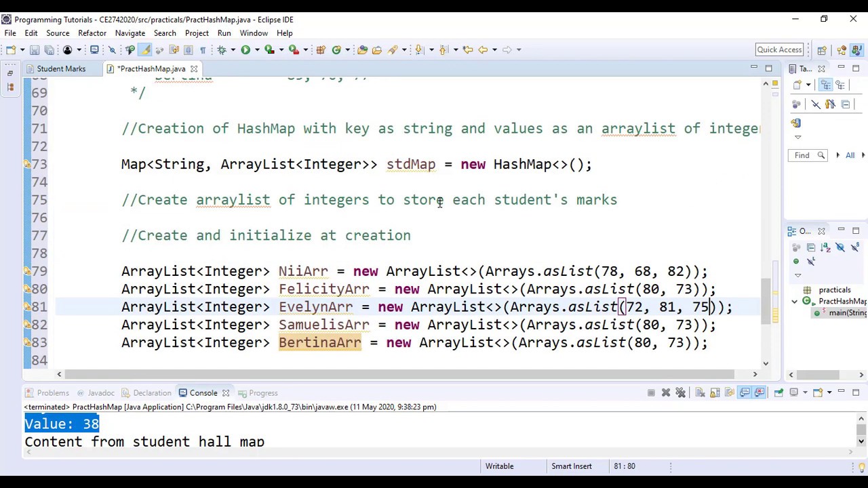Image resolution: width=868 pixels, height=488 pixels.
Task: Toggle the Outline alphabetical Sort icon
Action: pyautogui.click(x=825, y=247)
